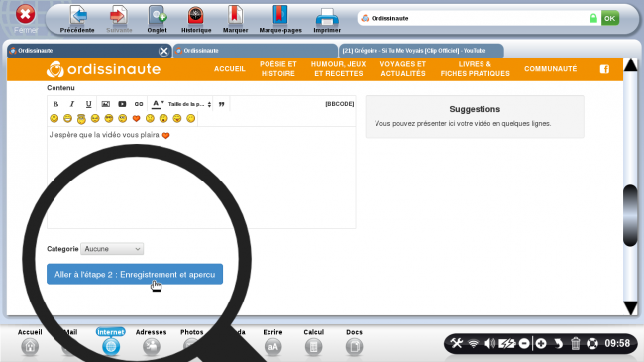Screen dimensions: 644x362
Task: Insert a quote with the quotation icon
Action: tap(222, 104)
